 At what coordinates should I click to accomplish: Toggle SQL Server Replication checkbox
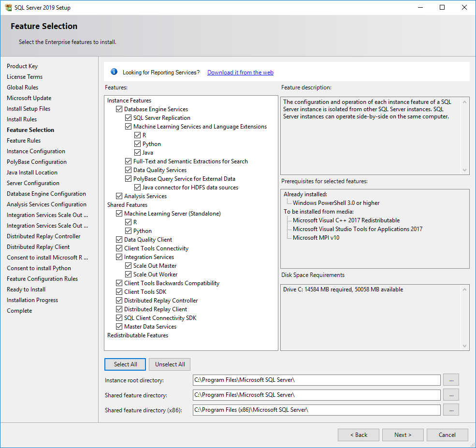(128, 118)
